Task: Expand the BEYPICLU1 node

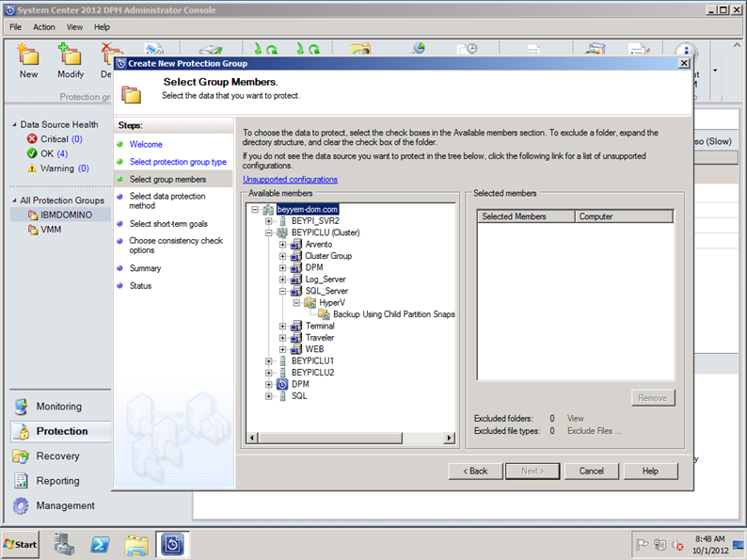Action: coord(269,360)
